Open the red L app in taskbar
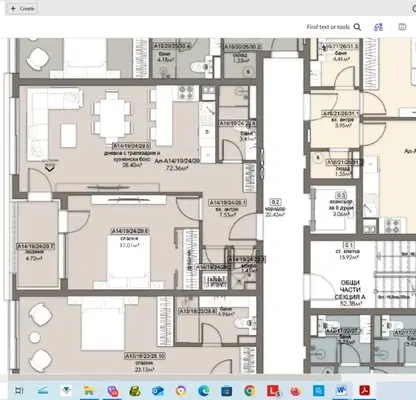This screenshot has height=400, width=416. pyautogui.click(x=273, y=391)
